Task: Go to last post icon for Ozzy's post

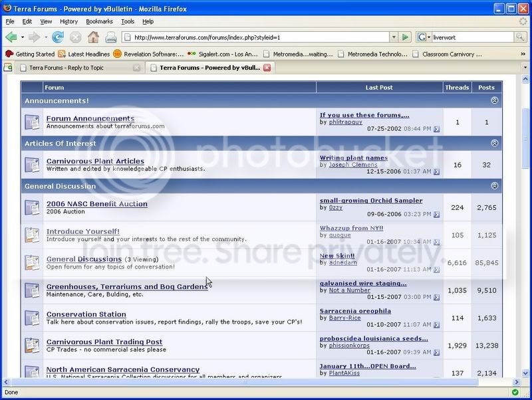Action: [437, 215]
